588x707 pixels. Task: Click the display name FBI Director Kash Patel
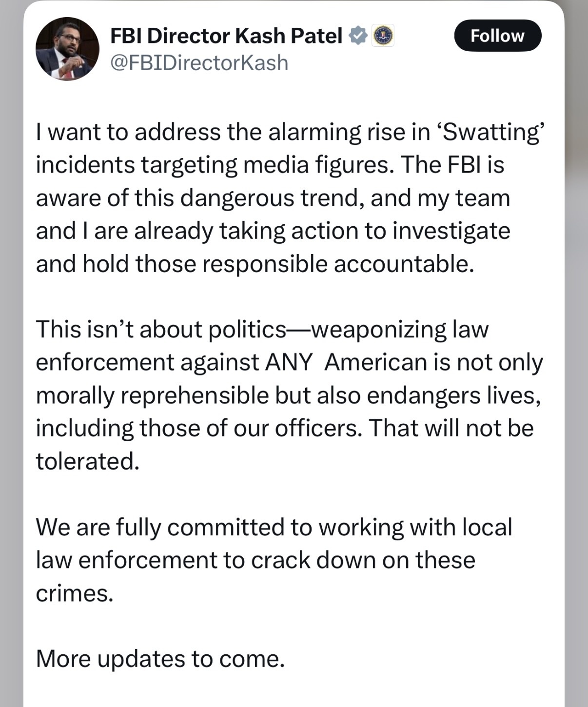(227, 36)
